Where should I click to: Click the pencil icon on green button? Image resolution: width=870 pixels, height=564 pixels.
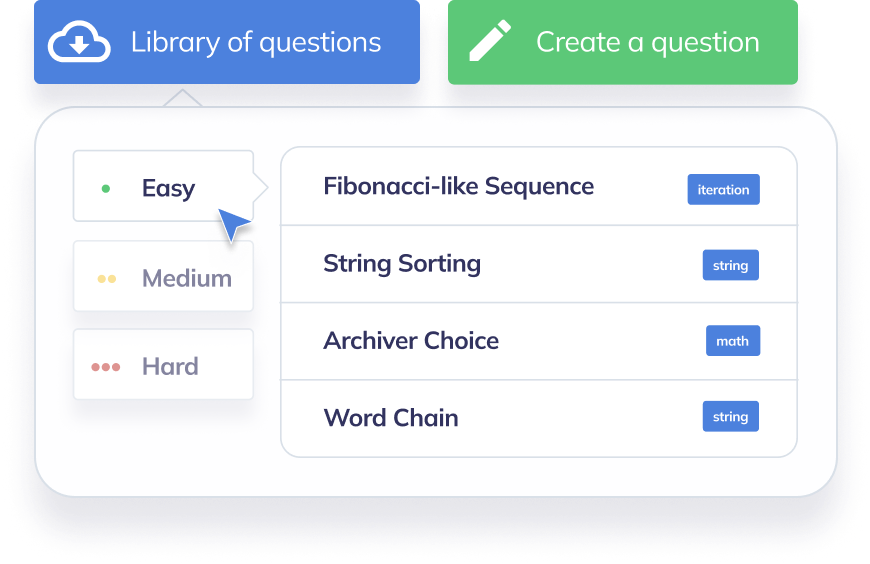(490, 41)
